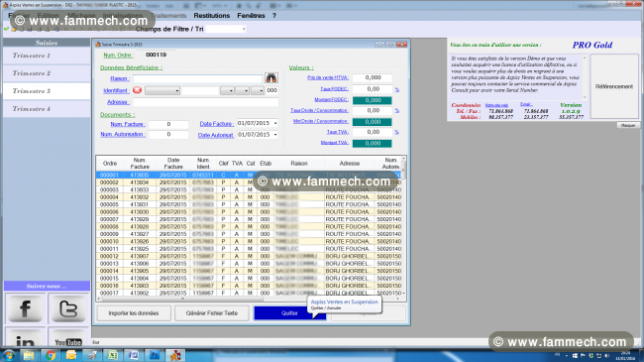The image size is (644, 362).
Task: Open the small Identifiant dropdown beside the 000 field
Action: (x=258, y=90)
